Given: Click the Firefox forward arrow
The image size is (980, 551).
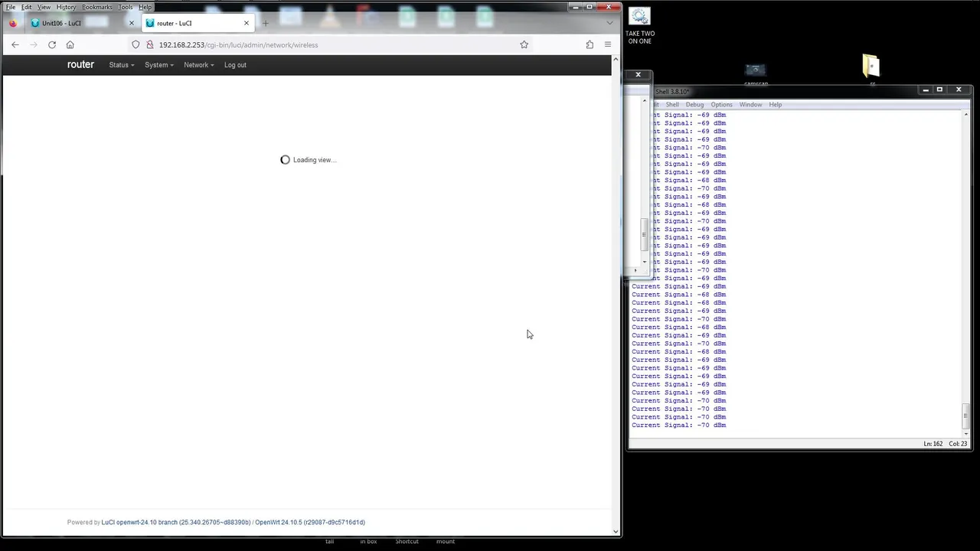Looking at the screenshot, I should [33, 44].
